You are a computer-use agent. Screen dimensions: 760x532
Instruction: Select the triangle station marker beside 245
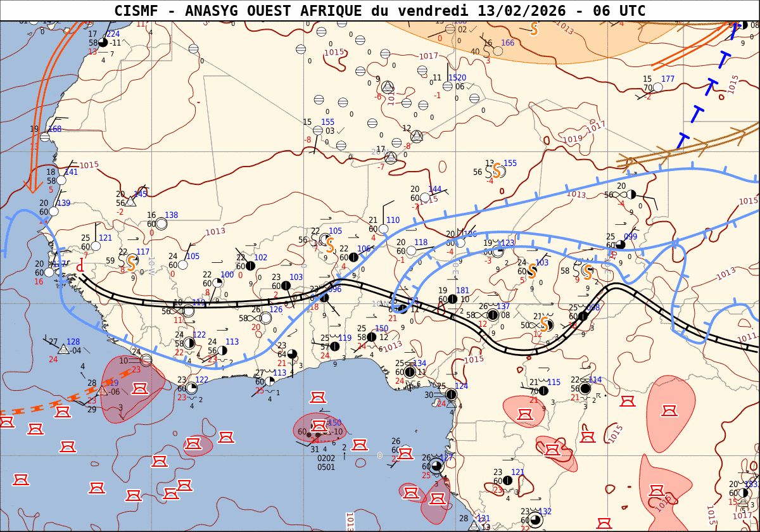click(x=130, y=202)
